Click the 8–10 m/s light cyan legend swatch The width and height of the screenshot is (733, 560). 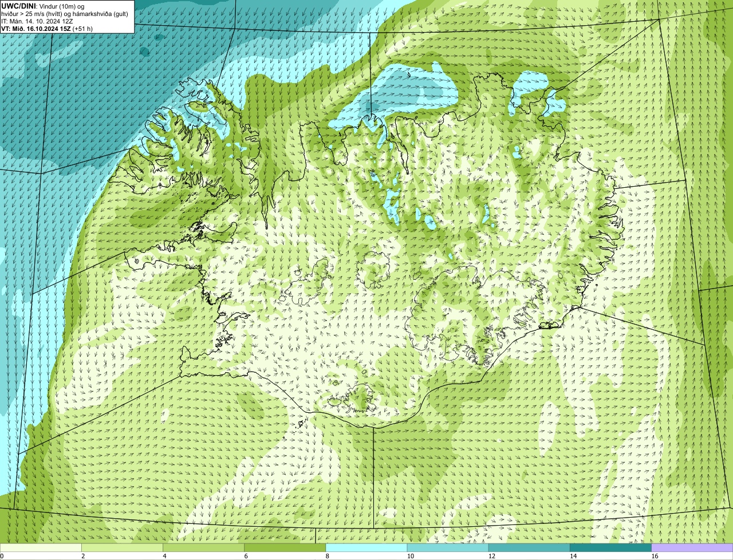pyautogui.click(x=366, y=547)
